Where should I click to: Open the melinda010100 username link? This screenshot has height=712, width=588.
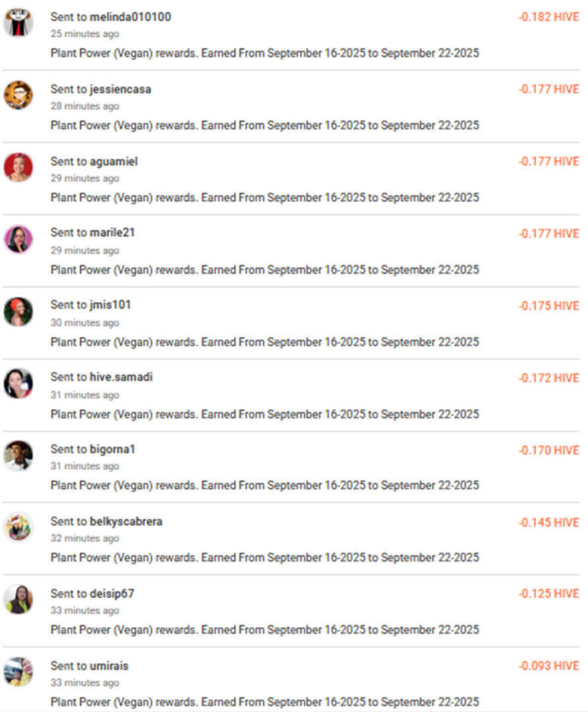130,17
